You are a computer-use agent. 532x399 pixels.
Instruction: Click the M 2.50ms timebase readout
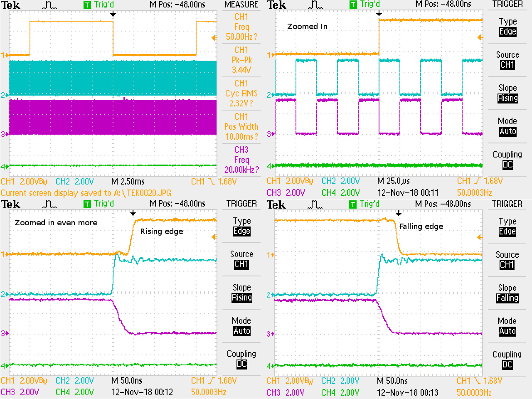[128, 182]
